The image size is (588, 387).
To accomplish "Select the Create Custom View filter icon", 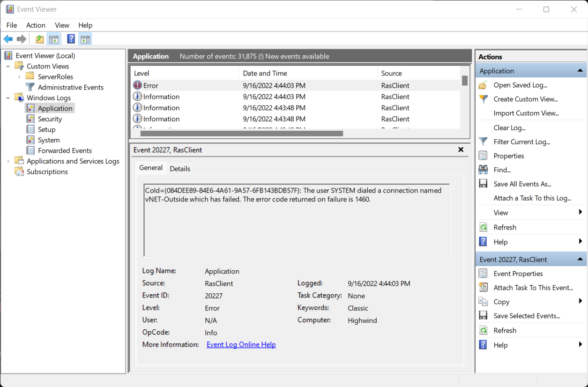I will 482,99.
